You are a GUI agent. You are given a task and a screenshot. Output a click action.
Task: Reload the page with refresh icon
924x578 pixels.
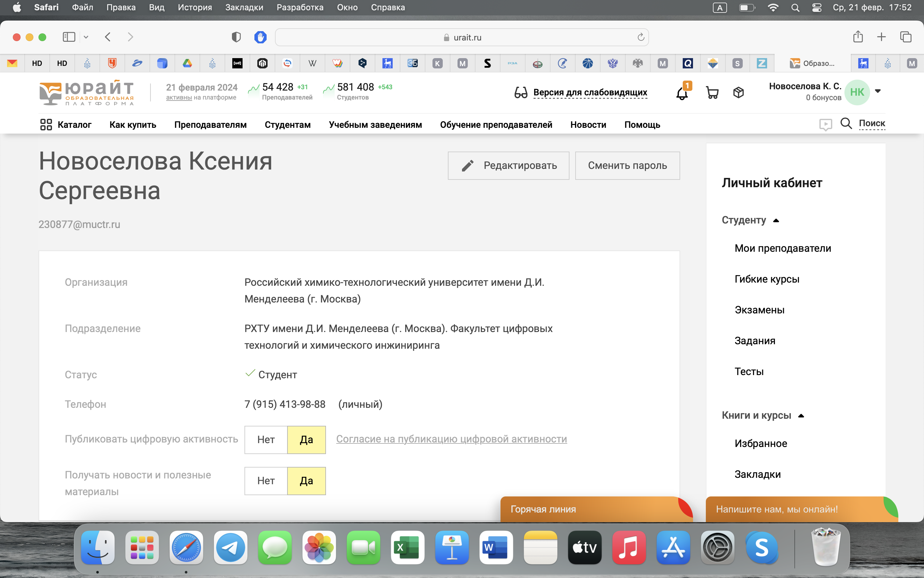pyautogui.click(x=641, y=37)
